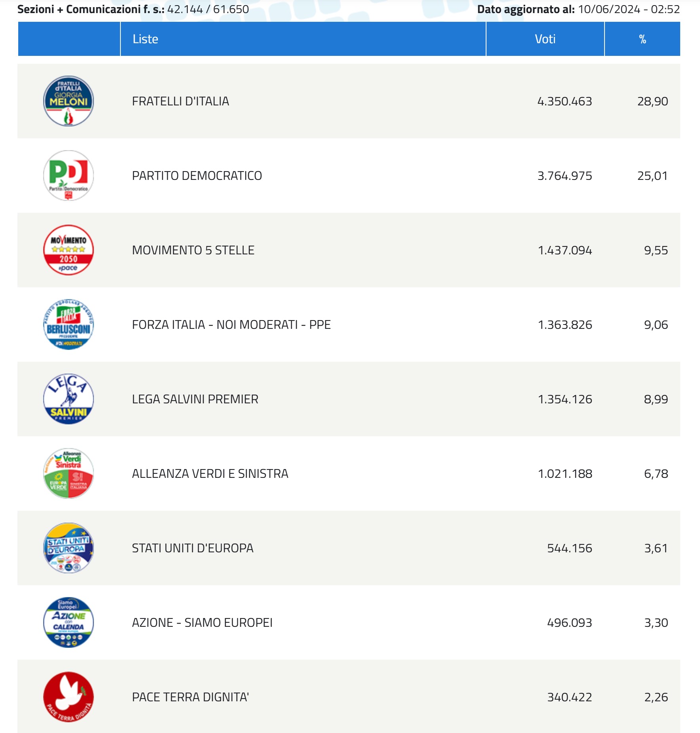This screenshot has height=733, width=700.
Task: Click the vote count 1.354.126
Action: (565, 399)
